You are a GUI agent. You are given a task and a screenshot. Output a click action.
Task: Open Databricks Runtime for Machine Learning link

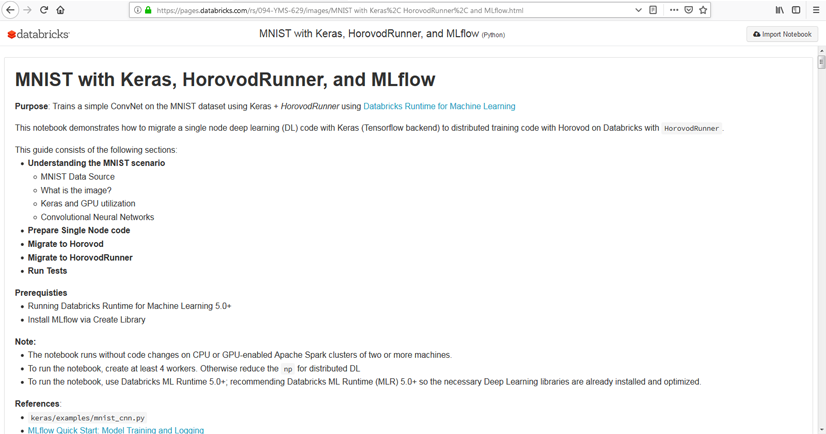pyautogui.click(x=439, y=106)
